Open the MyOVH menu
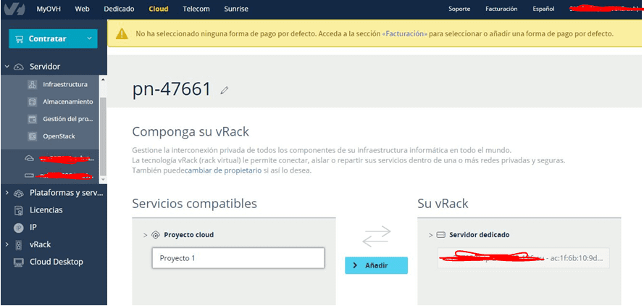 pos(49,9)
